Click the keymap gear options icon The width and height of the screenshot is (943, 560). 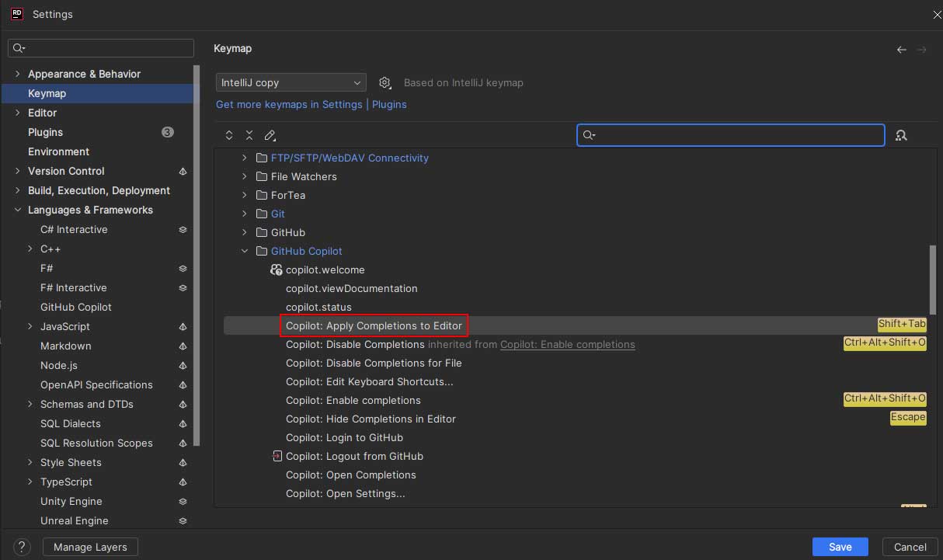tap(385, 82)
